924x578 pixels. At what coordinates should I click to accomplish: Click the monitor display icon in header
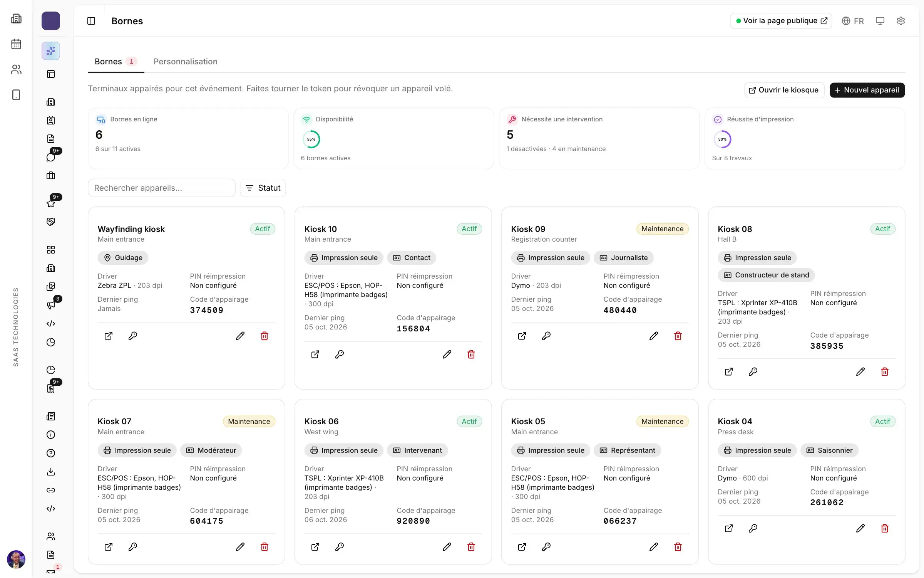tap(880, 21)
